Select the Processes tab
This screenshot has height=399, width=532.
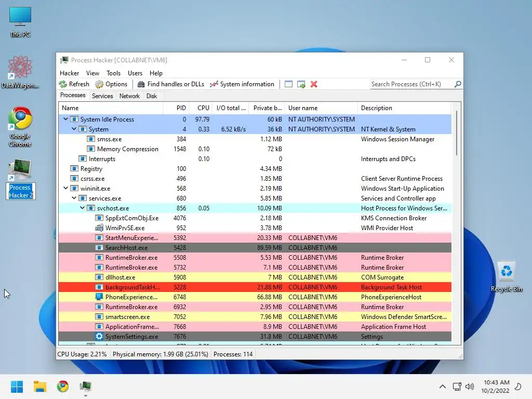point(73,96)
